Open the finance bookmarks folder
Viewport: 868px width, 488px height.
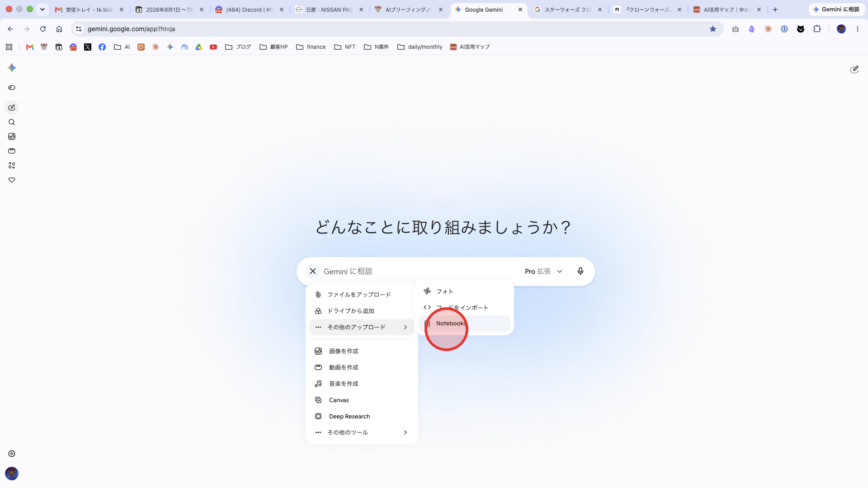pyautogui.click(x=311, y=47)
